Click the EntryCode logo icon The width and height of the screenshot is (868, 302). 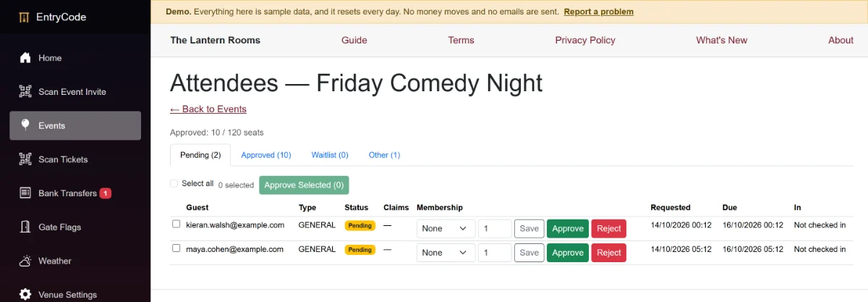25,17
